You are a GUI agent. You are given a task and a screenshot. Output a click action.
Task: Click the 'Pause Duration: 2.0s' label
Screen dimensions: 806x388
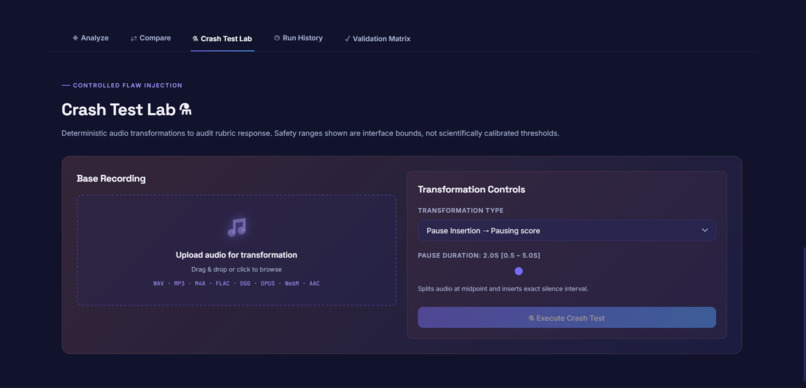pyautogui.click(x=479, y=255)
